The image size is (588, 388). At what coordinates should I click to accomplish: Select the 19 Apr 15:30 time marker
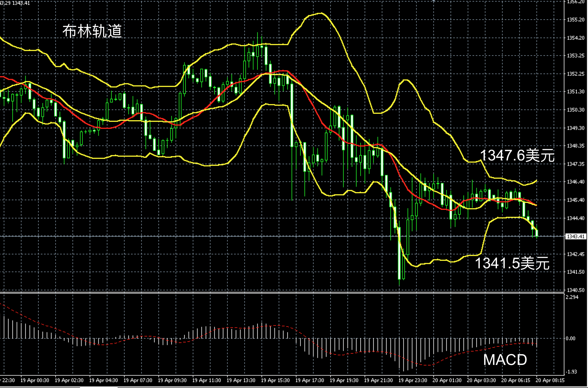pos(275,380)
